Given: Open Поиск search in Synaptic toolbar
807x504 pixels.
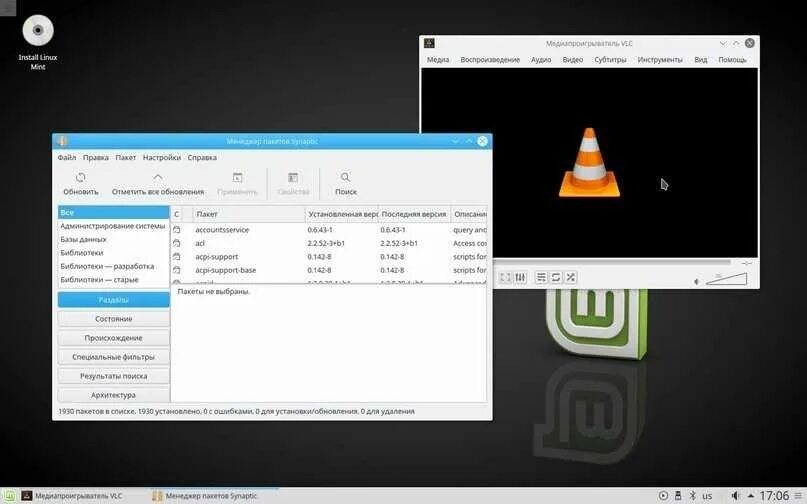Looking at the screenshot, I should (345, 184).
